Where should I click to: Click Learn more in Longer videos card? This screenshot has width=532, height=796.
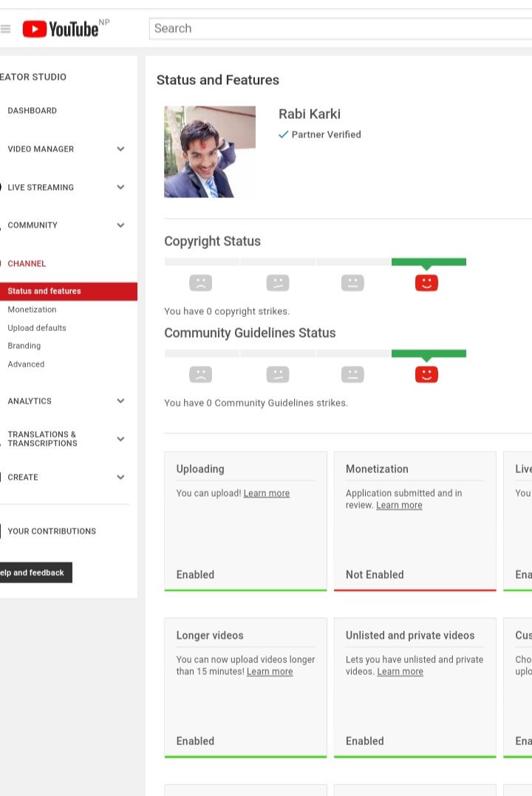(x=270, y=672)
